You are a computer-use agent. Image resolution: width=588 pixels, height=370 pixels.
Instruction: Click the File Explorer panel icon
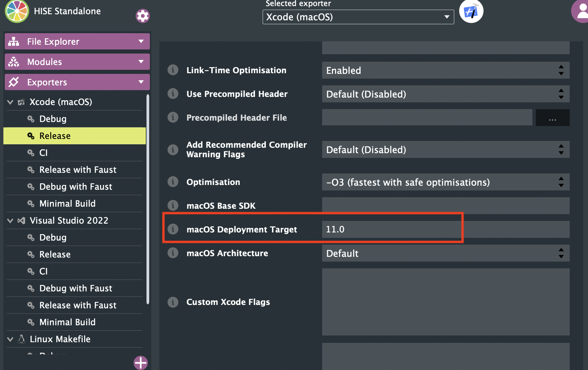(x=14, y=41)
